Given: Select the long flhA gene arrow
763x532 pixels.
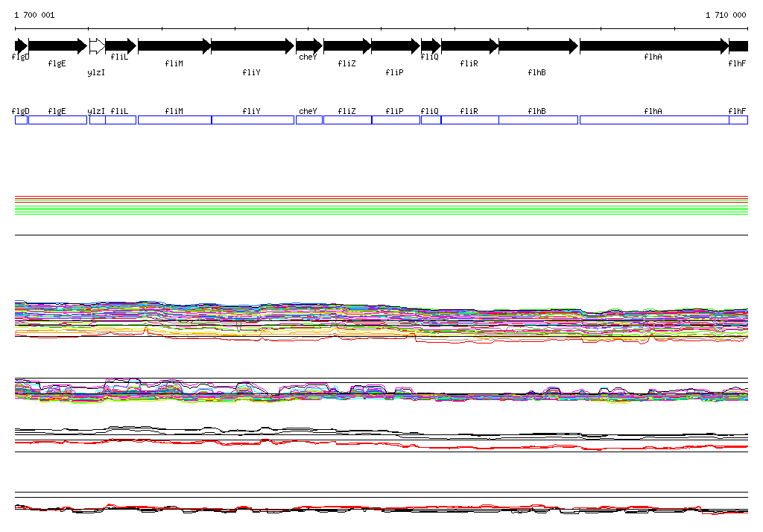Looking at the screenshot, I should tap(654, 46).
